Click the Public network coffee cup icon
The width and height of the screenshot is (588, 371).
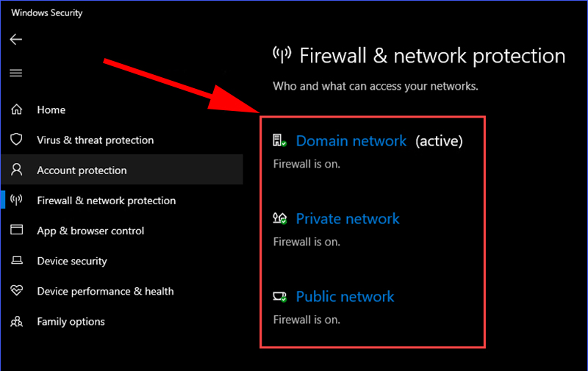(x=280, y=297)
